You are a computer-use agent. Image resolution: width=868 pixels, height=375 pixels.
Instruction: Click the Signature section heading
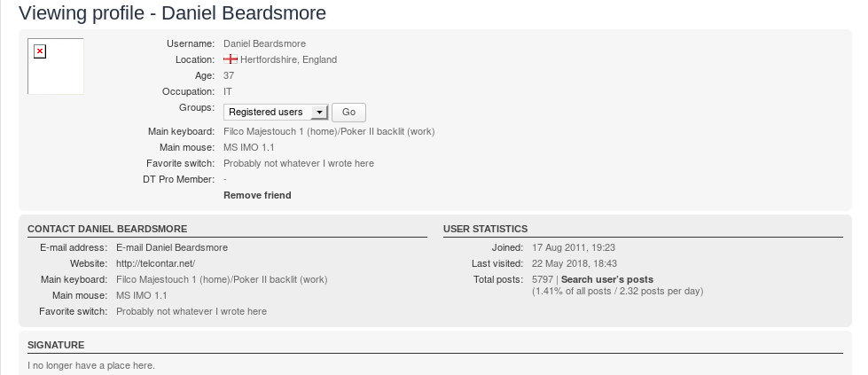click(x=56, y=345)
